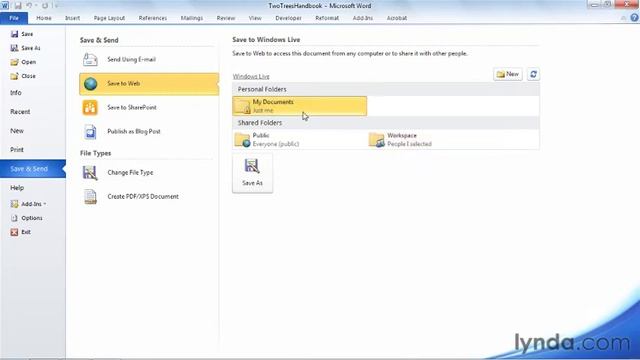Click the Close document icon in the sidebar
Image resolution: width=640 pixels, height=360 pixels.
click(x=15, y=76)
